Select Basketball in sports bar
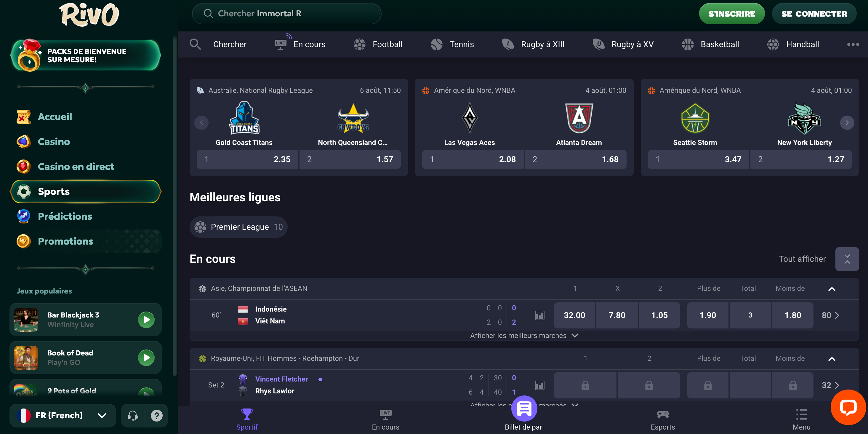Image resolution: width=868 pixels, height=434 pixels. [x=710, y=44]
